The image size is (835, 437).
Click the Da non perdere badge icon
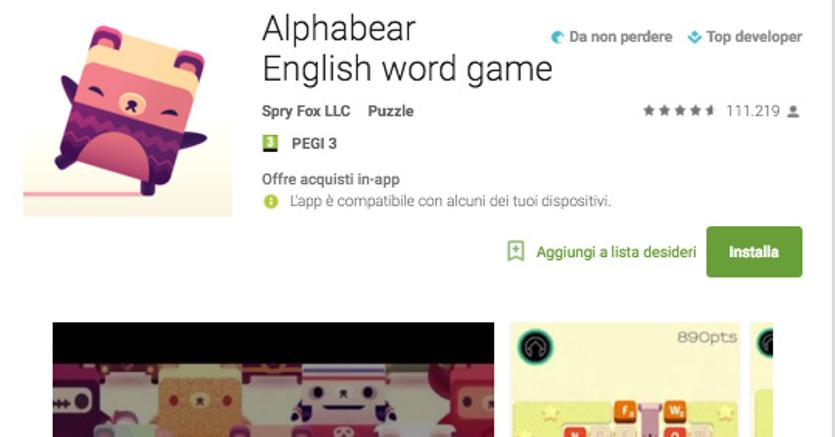557,37
